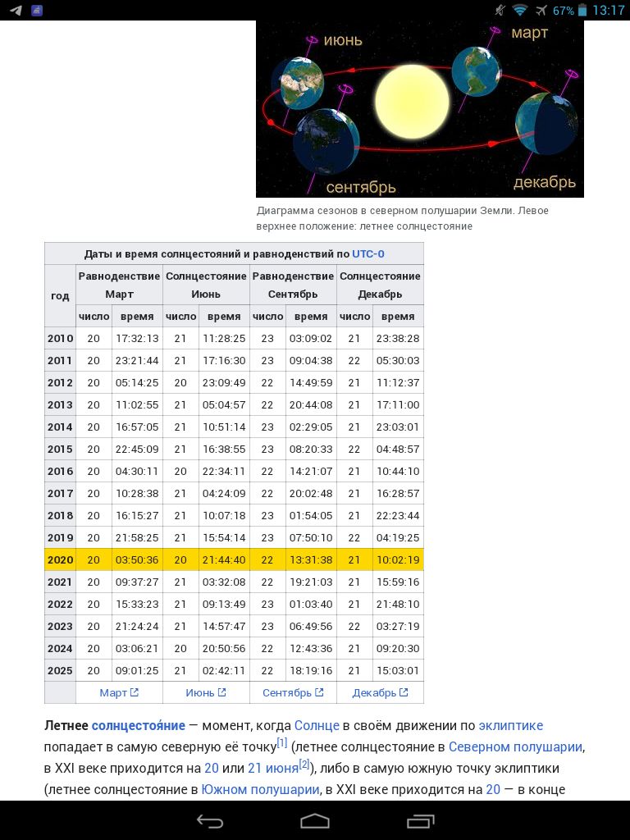Select the highlighted year 2020 cell
The height and width of the screenshot is (840, 630).
pos(60,559)
